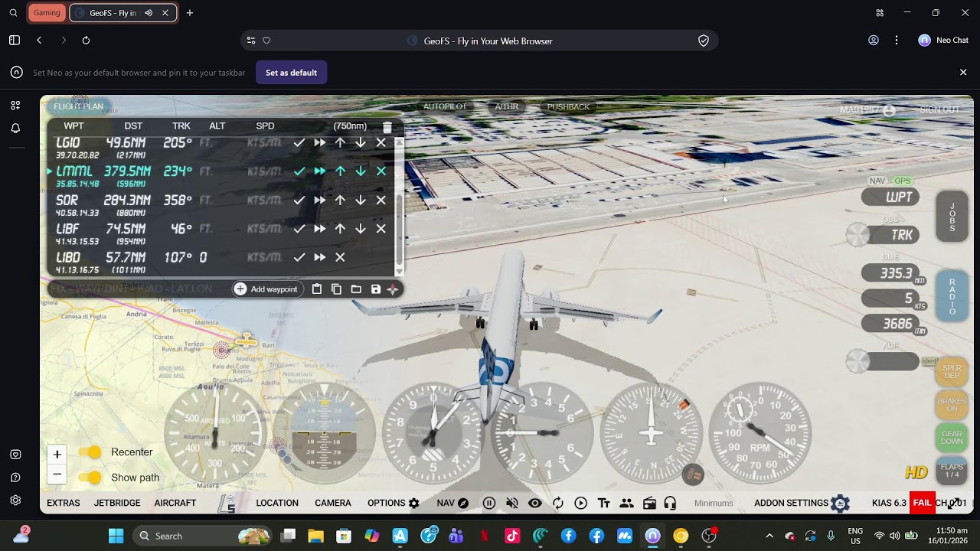
Task: Copy the flight plan
Action: [336, 289]
